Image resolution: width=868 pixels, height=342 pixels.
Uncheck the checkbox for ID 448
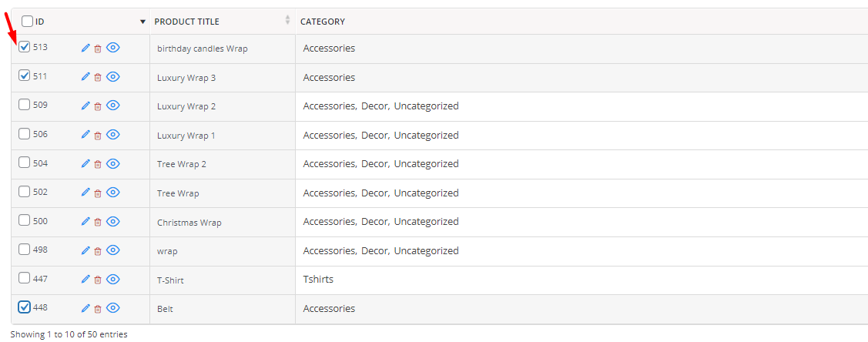coord(25,307)
